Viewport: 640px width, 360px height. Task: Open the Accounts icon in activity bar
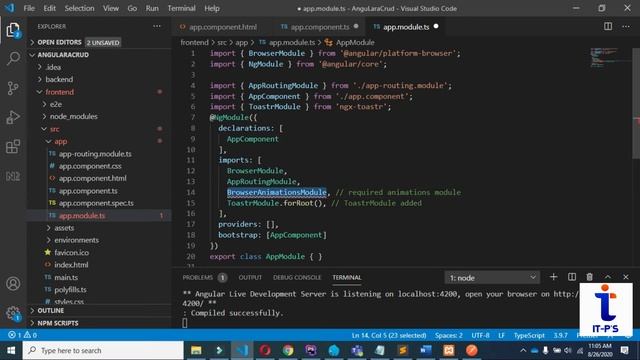click(x=13, y=283)
